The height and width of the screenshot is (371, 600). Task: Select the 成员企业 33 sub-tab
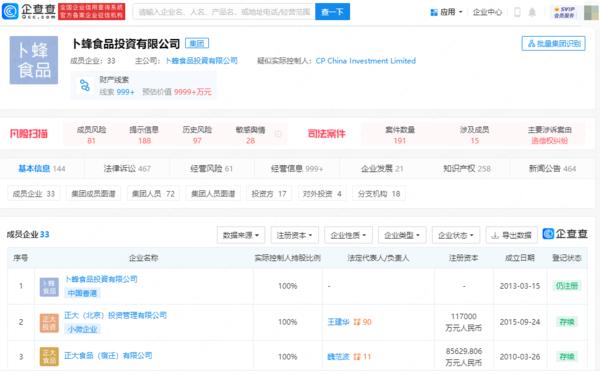[x=34, y=194]
